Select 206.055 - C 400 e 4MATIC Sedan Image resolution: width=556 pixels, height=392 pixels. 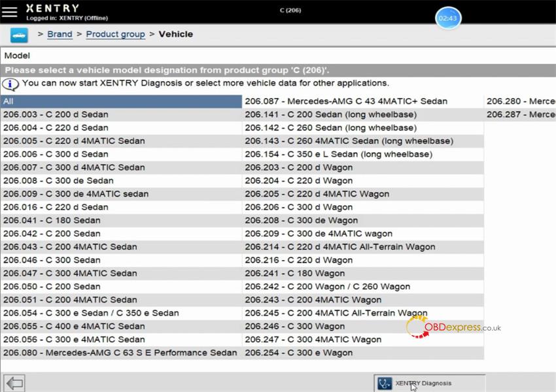[121, 327]
